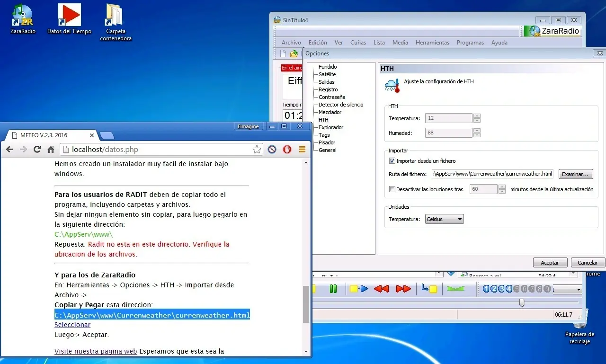Open the Datos del Tiempo desktop shortcut
Image resolution: width=606 pixels, height=364 pixels.
[69, 19]
